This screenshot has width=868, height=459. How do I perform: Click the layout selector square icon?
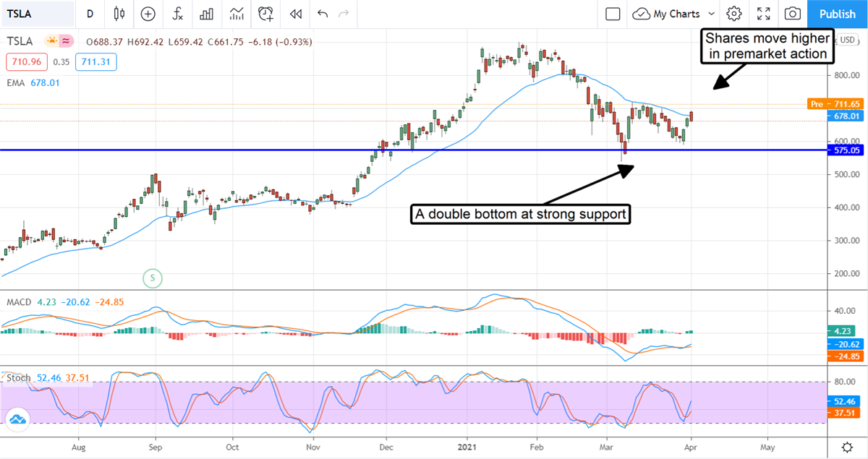613,14
